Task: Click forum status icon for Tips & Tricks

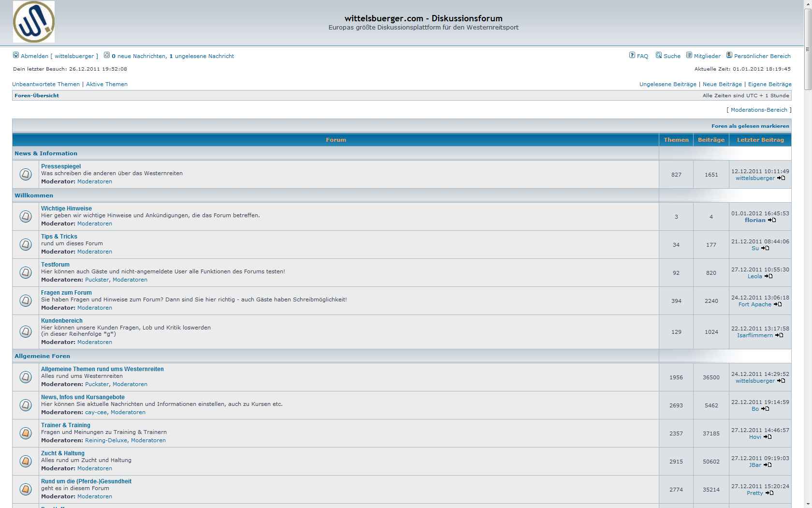Action: click(26, 244)
